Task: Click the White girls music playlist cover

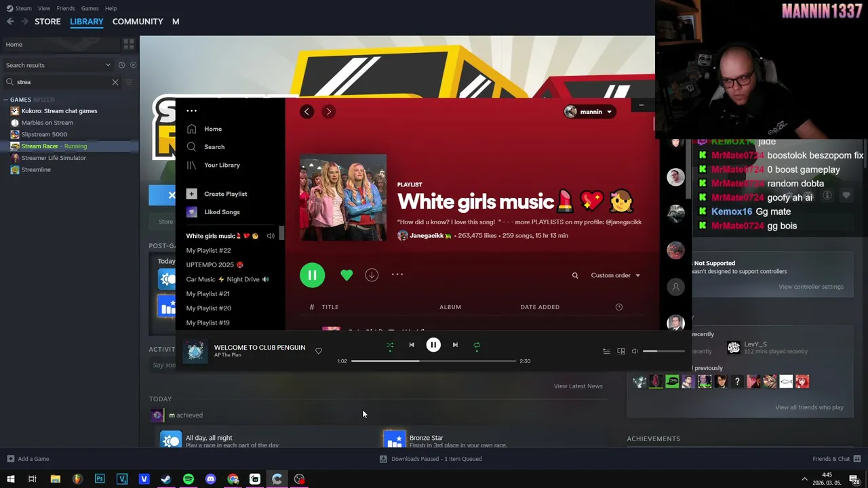Action: pos(343,197)
